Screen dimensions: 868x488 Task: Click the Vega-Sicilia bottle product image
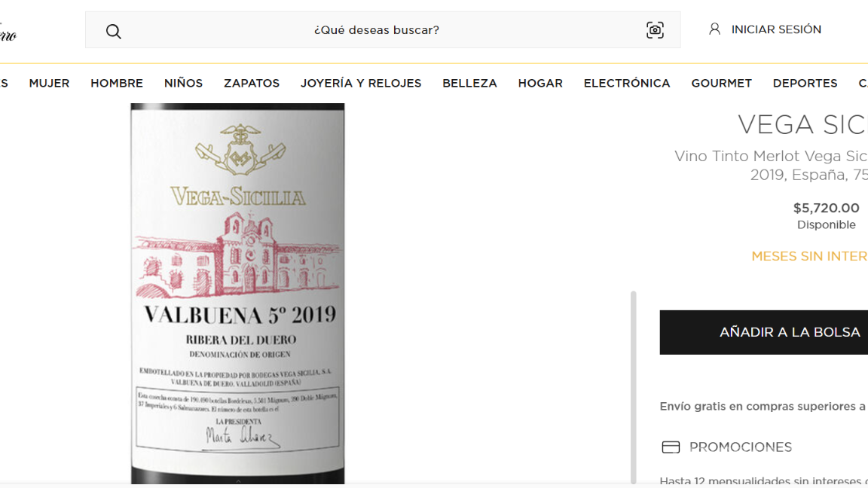coord(237,294)
